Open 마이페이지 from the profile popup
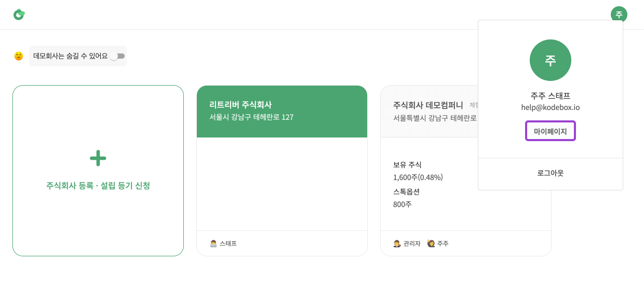644x289 pixels. pyautogui.click(x=550, y=131)
